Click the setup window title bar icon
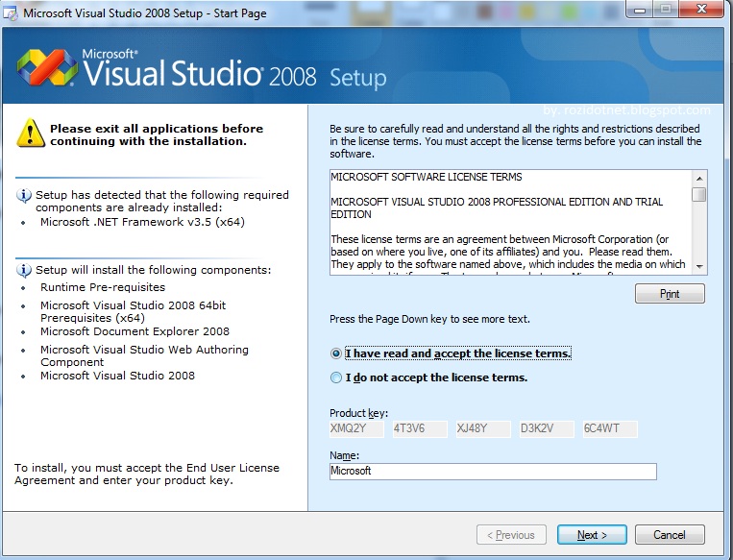 tap(11, 12)
